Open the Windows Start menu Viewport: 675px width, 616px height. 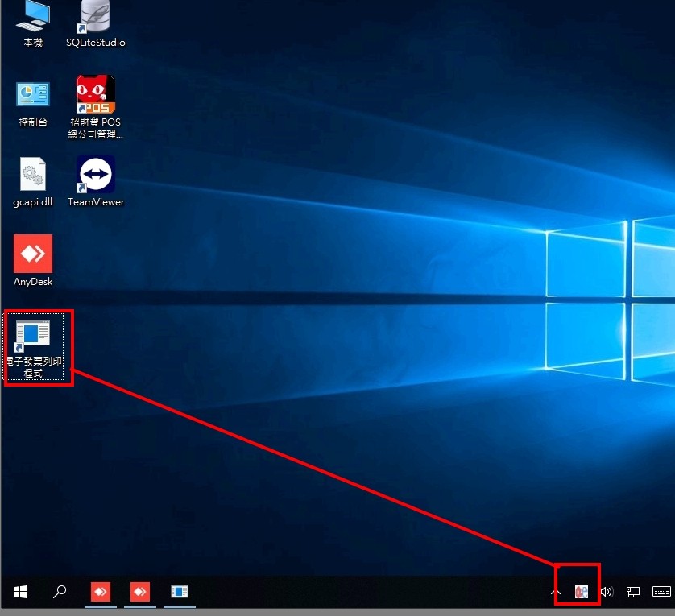(21, 592)
